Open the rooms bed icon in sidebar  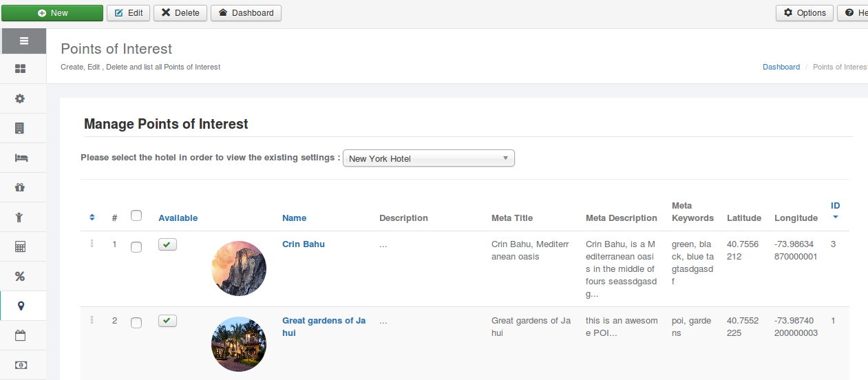pos(20,158)
